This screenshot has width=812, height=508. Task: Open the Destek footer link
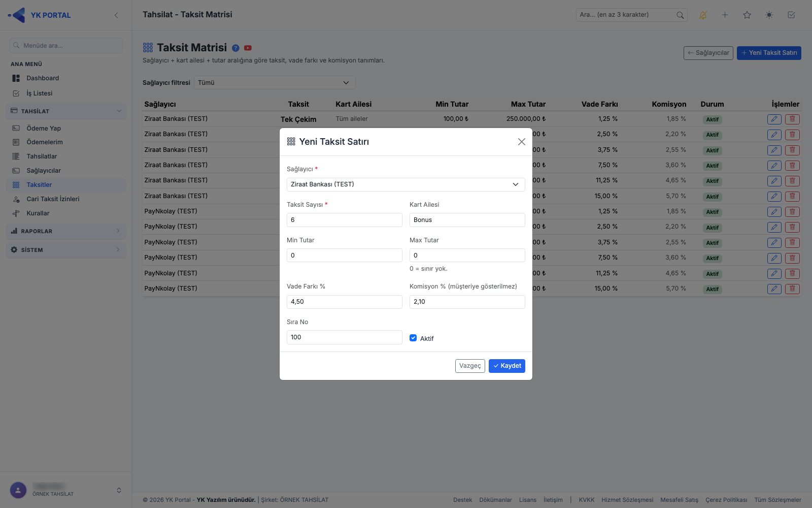point(462,500)
